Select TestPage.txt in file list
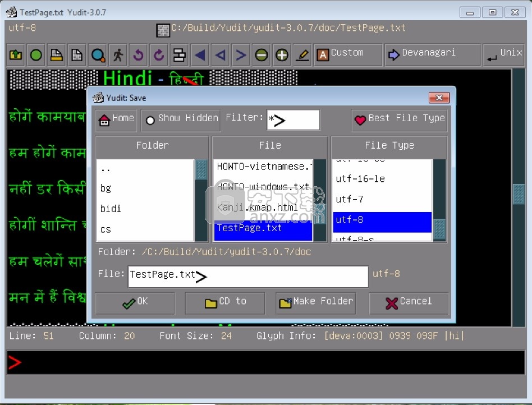 (x=263, y=229)
